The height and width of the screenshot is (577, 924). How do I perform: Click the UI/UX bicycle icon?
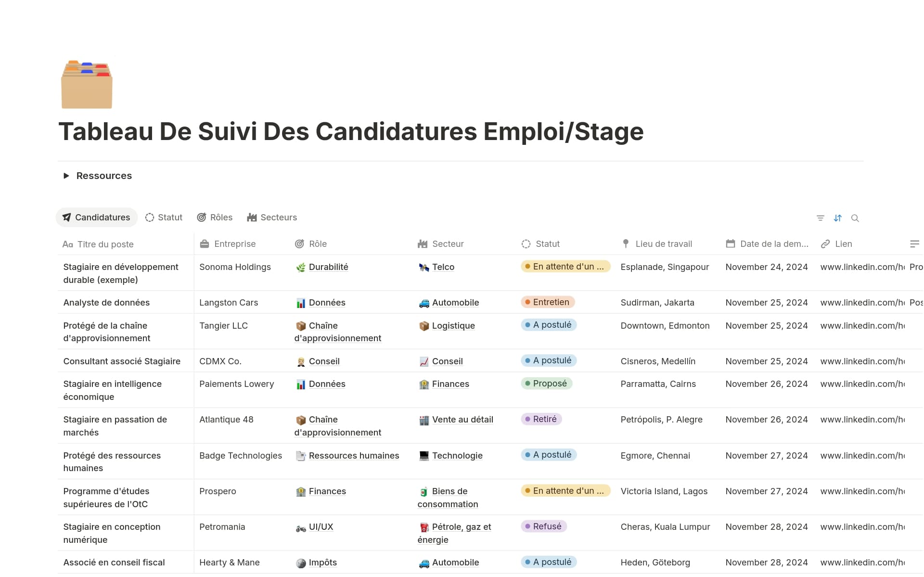coord(301,527)
